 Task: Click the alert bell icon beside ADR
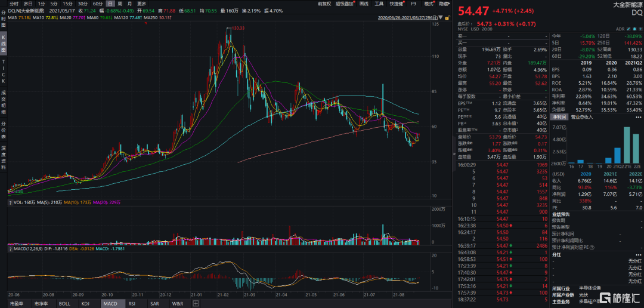click(635, 29)
